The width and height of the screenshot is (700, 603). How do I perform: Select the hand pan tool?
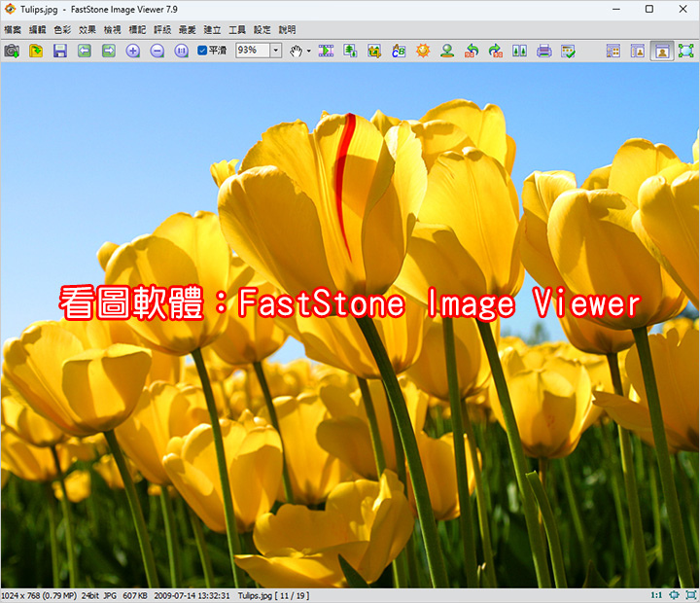(296, 51)
